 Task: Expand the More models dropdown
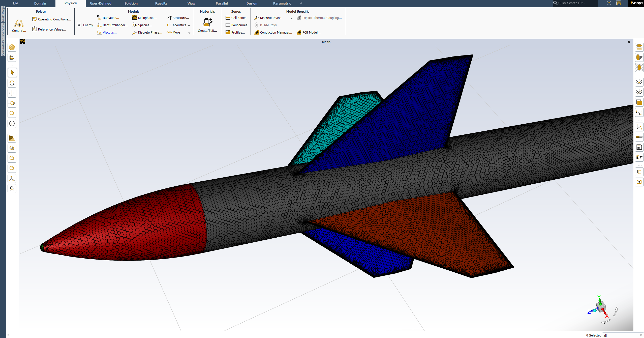(189, 33)
